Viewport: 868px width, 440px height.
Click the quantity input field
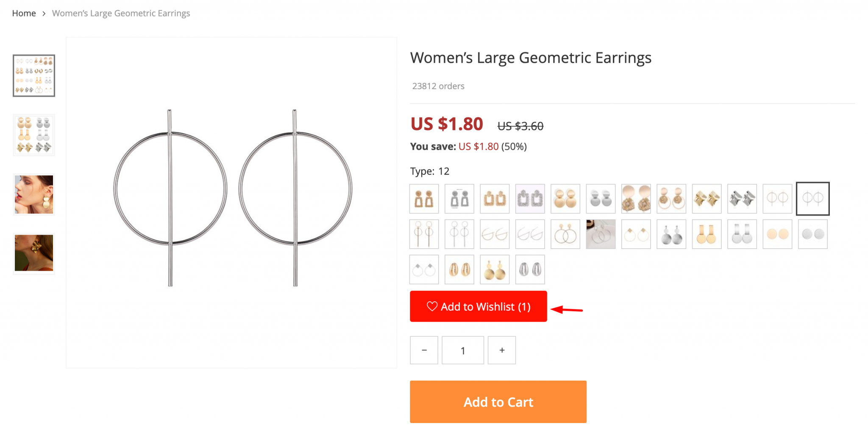[463, 350]
